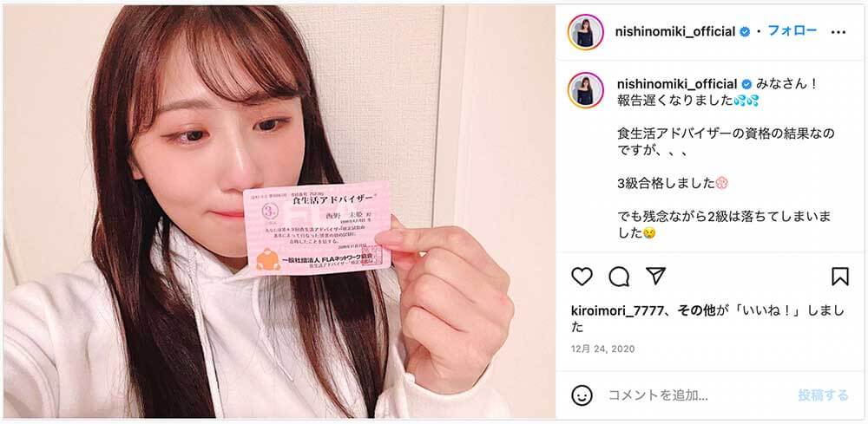
Task: Open nishinomiki_official username in caption
Action: [x=676, y=85]
